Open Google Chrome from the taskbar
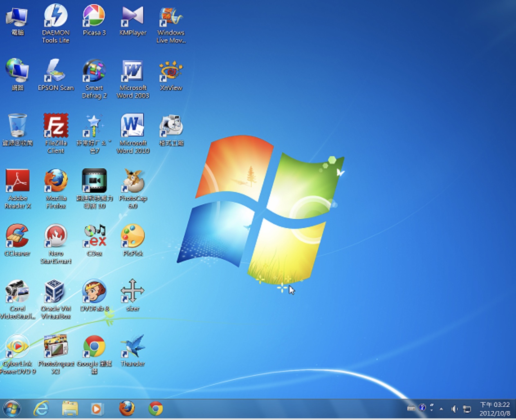This screenshot has height=420, width=516. (x=156, y=409)
